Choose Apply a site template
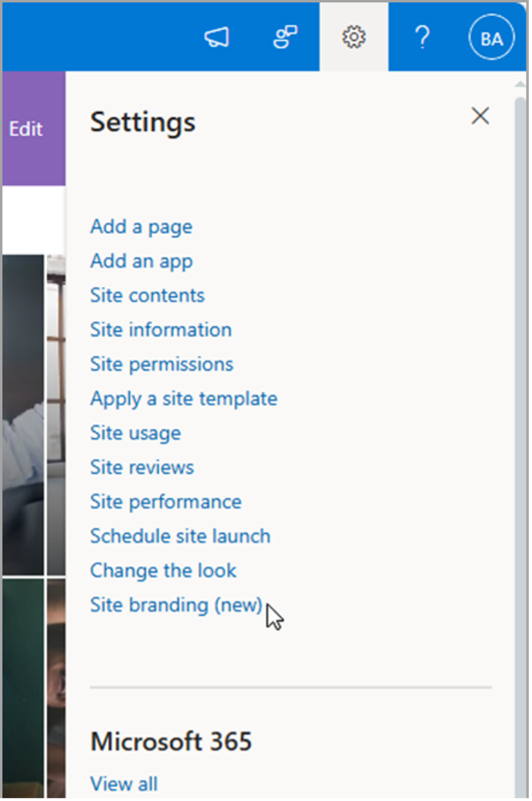 click(183, 398)
